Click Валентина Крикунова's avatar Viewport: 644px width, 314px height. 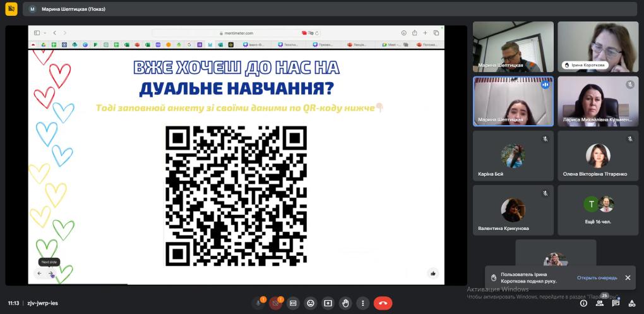tap(513, 210)
